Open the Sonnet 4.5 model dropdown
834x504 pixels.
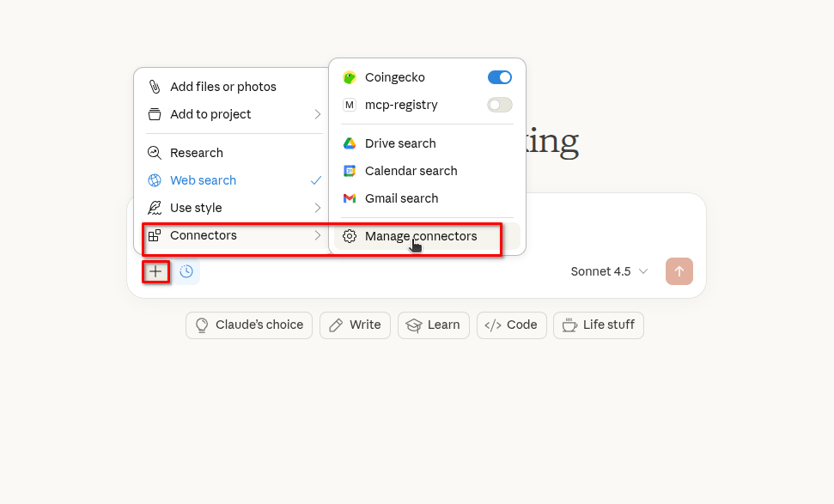pyautogui.click(x=609, y=271)
